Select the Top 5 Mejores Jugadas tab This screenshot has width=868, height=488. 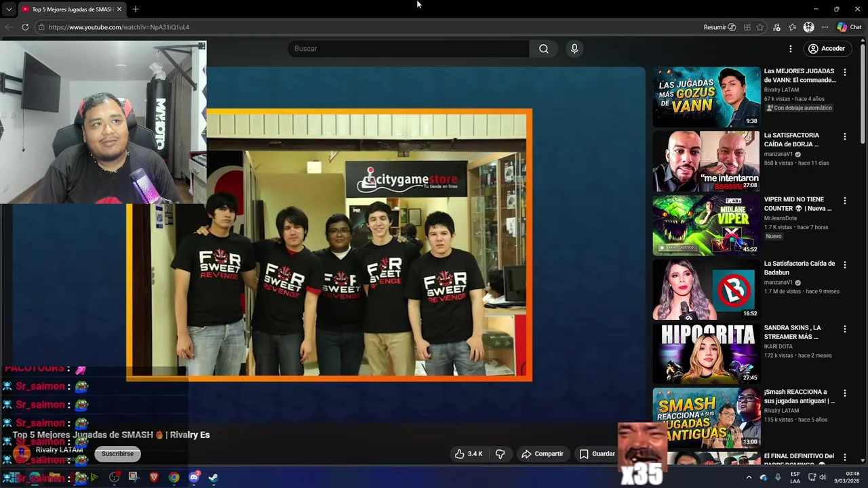(71, 9)
